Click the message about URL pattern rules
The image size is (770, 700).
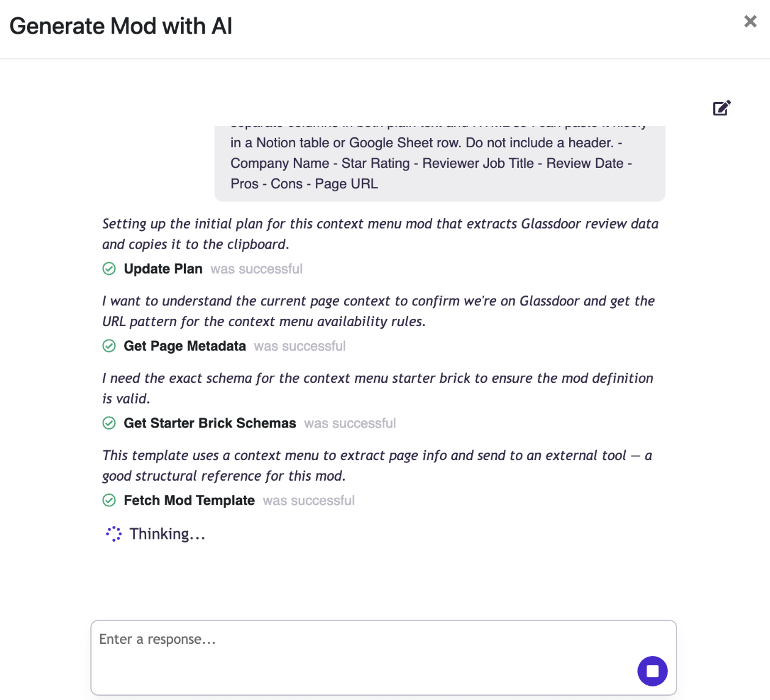pos(378,311)
